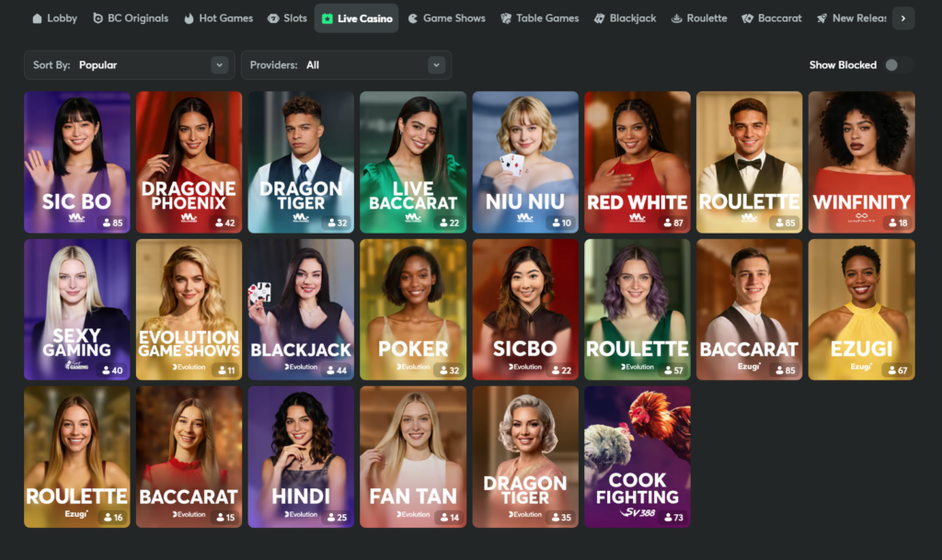
Task: Switch to BC Originals tab
Action: pyautogui.click(x=131, y=18)
